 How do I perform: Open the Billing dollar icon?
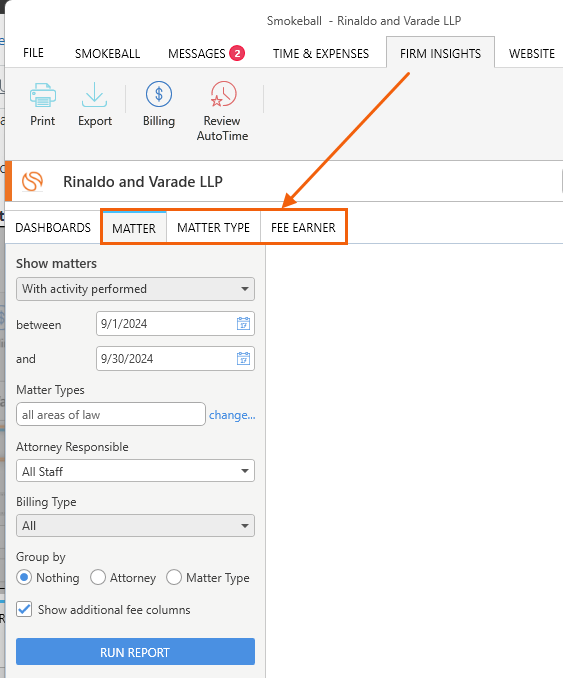(159, 94)
